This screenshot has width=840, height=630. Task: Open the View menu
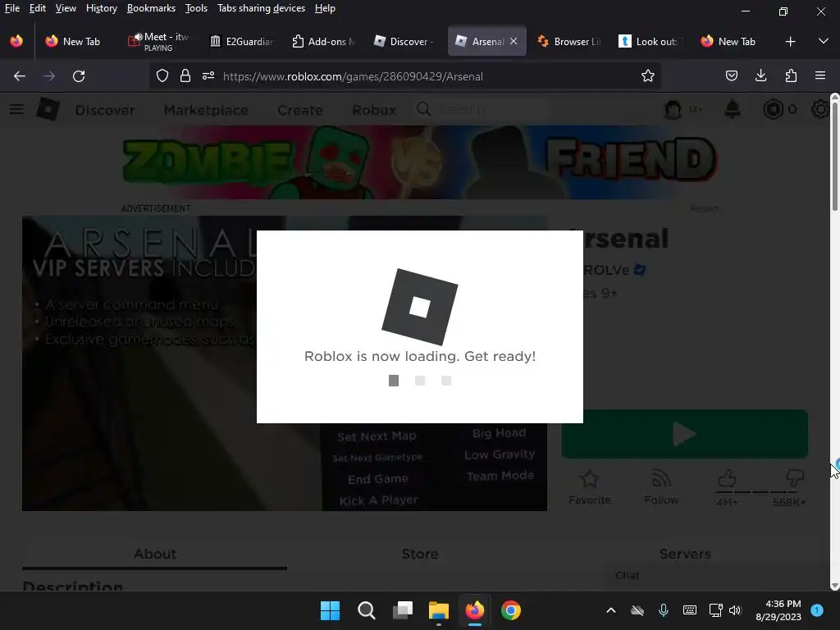66,8
